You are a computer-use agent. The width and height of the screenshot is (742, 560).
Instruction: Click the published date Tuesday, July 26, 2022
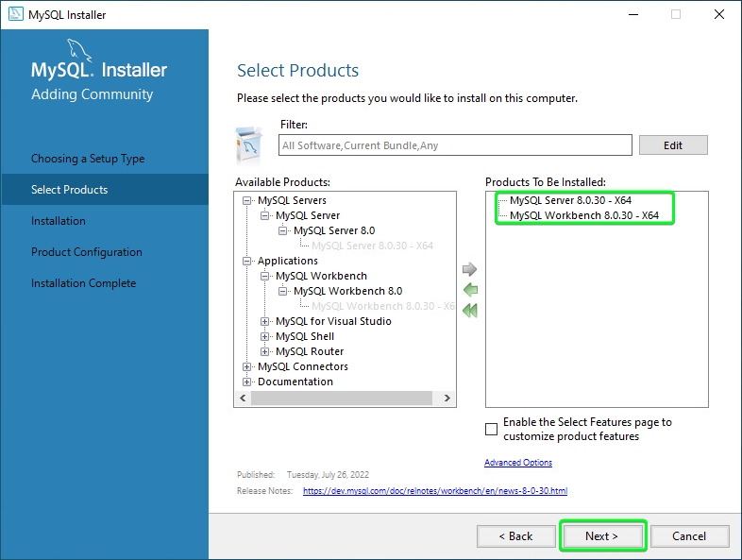(x=328, y=475)
